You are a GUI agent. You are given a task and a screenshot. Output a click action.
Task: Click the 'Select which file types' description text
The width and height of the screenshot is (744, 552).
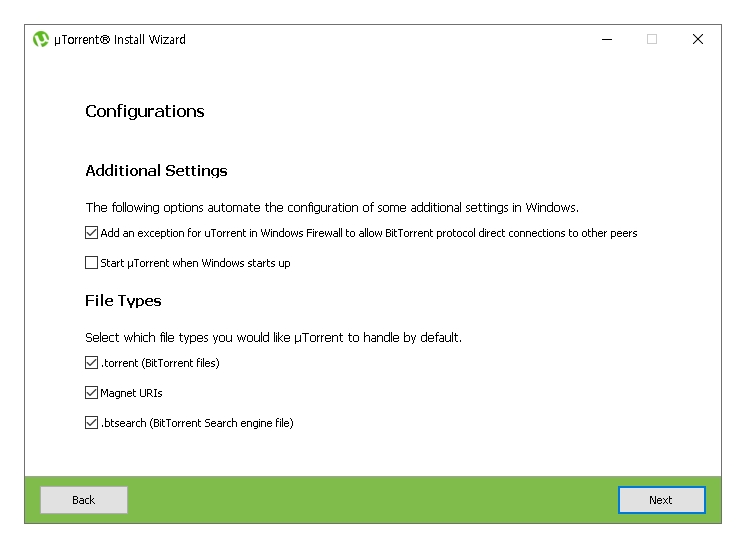click(273, 337)
